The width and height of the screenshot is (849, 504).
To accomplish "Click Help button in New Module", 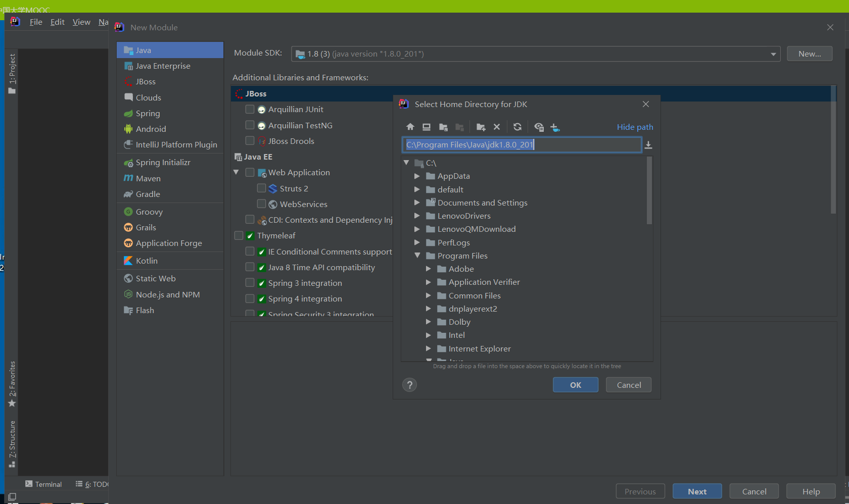I will pos(811,491).
